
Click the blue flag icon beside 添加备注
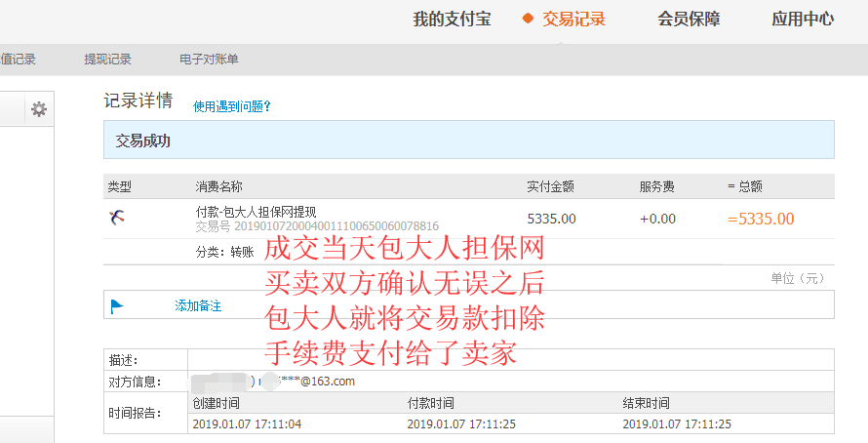(117, 306)
